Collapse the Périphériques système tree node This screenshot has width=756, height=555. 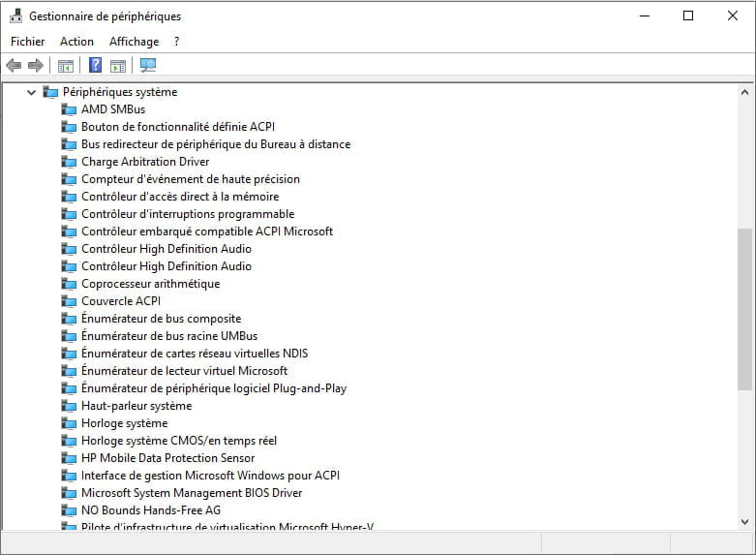click(x=31, y=92)
